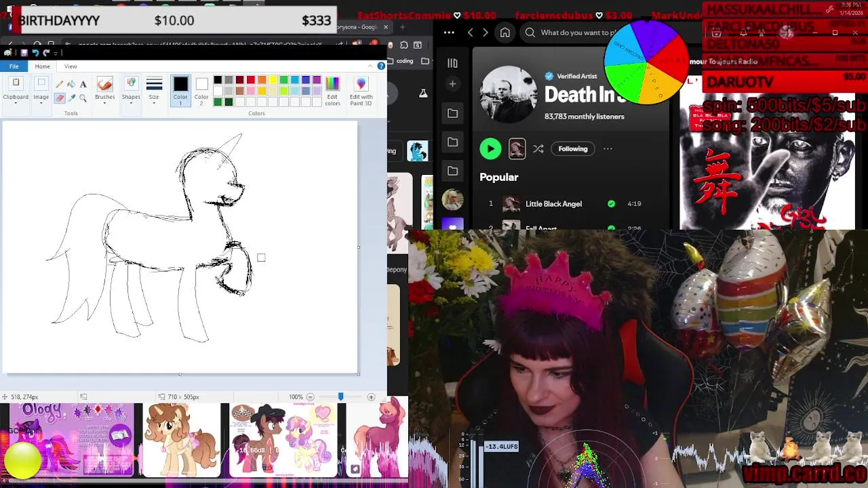Activate Color 1 in Paint
The image size is (868, 488).
point(180,91)
